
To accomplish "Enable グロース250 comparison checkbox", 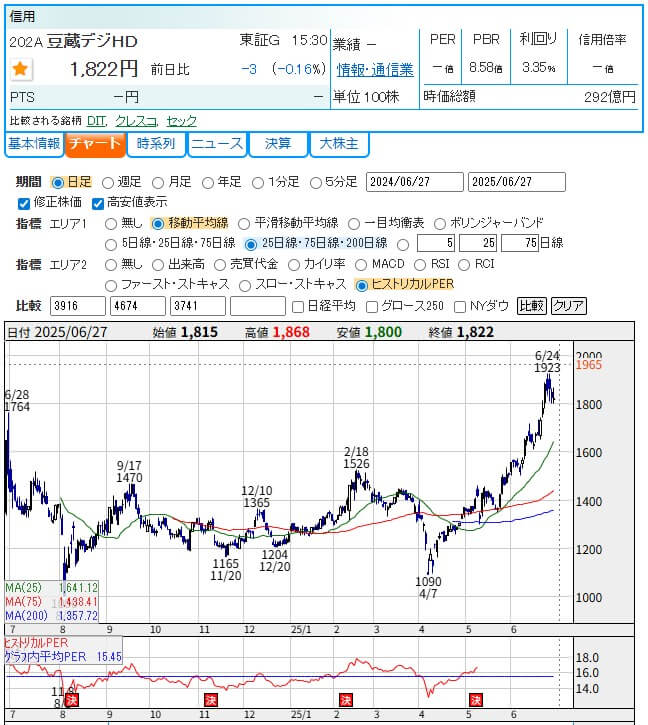I will 371,307.
